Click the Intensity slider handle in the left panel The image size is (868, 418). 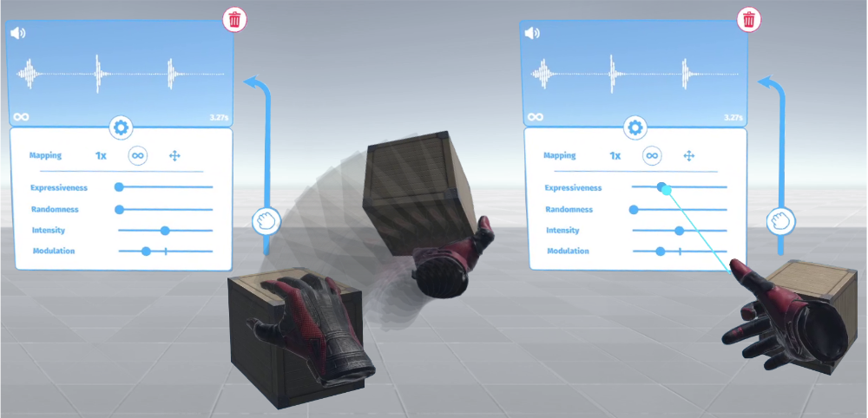coord(165,230)
